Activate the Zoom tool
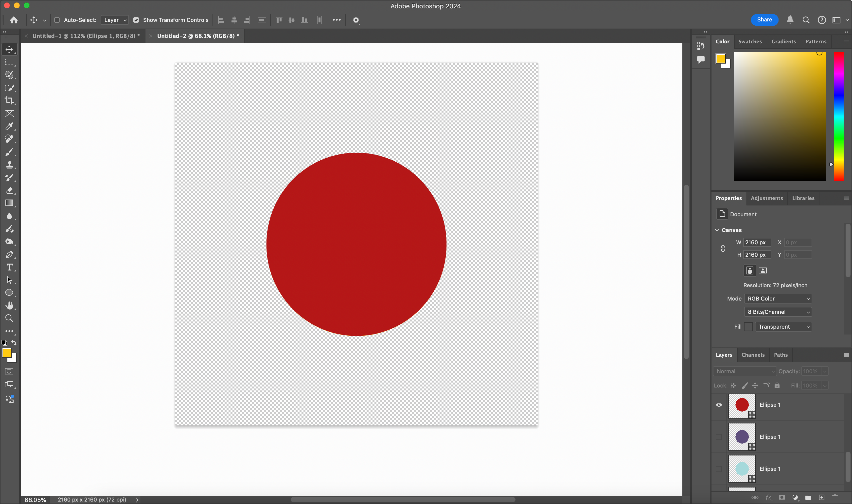Image resolution: width=852 pixels, height=504 pixels. click(9, 318)
